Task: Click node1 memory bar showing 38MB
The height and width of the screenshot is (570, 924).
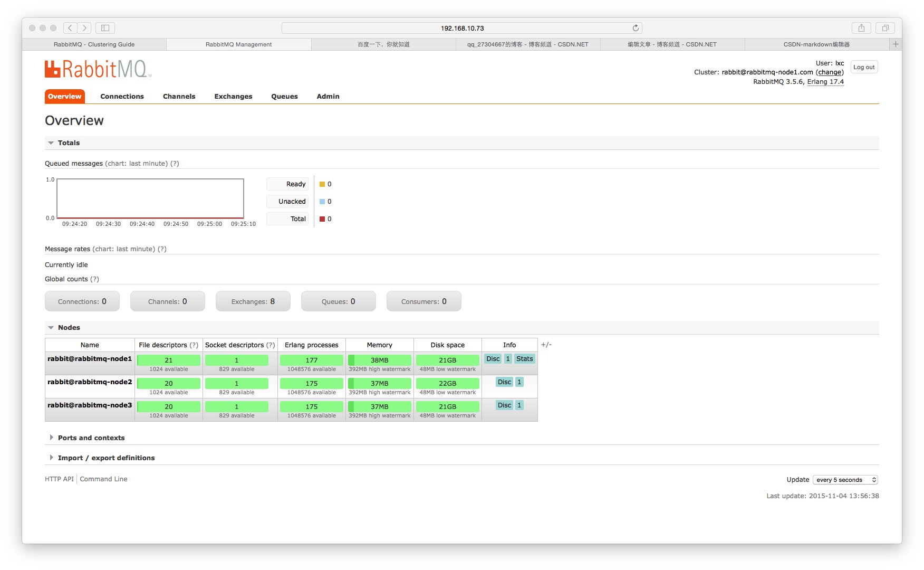Action: coord(380,360)
